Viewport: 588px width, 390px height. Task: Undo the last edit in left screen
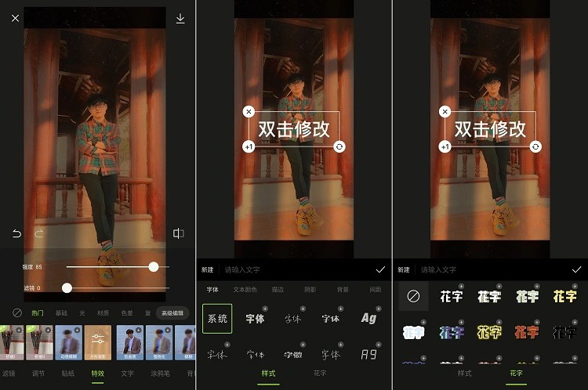pyautogui.click(x=16, y=234)
